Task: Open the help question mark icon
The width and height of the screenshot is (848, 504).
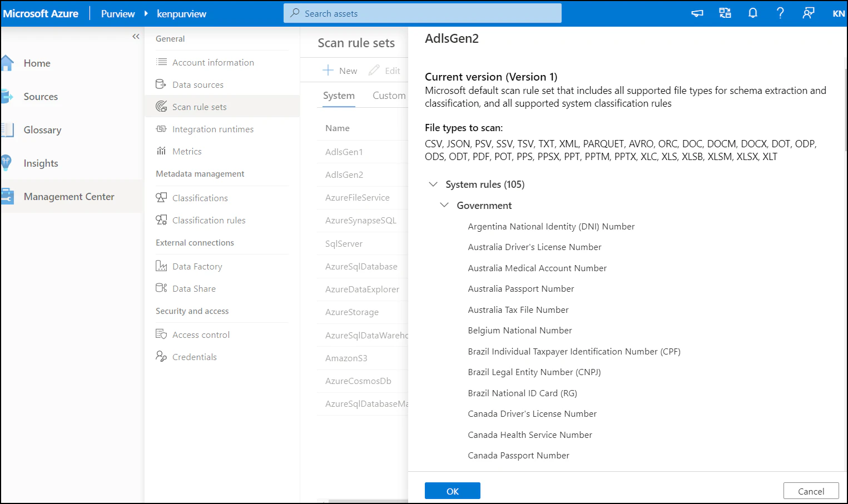Action: pyautogui.click(x=781, y=13)
